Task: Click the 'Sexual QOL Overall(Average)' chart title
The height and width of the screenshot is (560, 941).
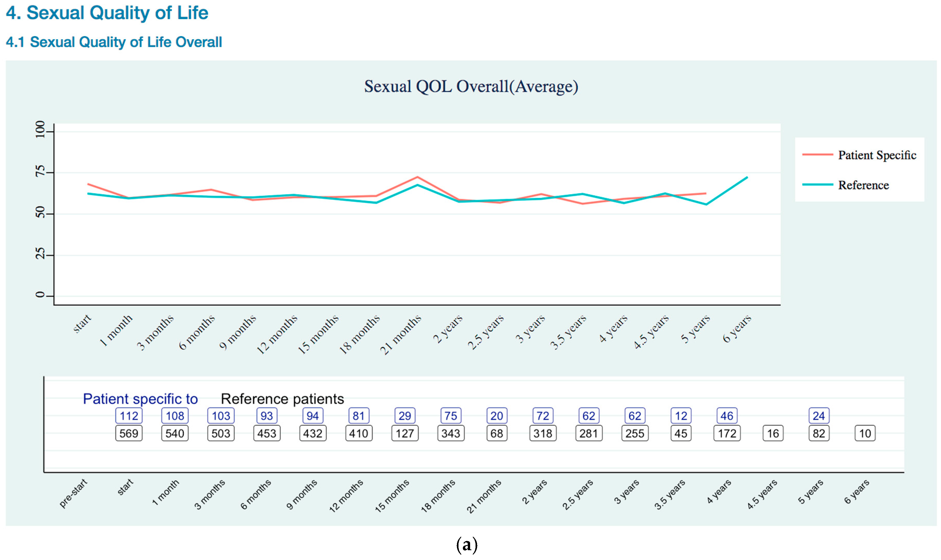Action: tap(471, 86)
